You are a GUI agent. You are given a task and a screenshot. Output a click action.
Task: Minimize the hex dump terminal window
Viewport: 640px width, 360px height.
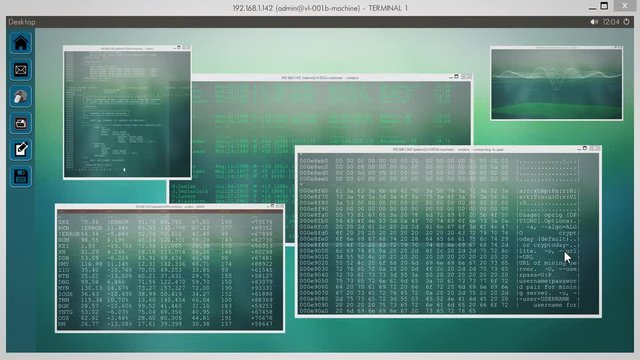(579, 149)
